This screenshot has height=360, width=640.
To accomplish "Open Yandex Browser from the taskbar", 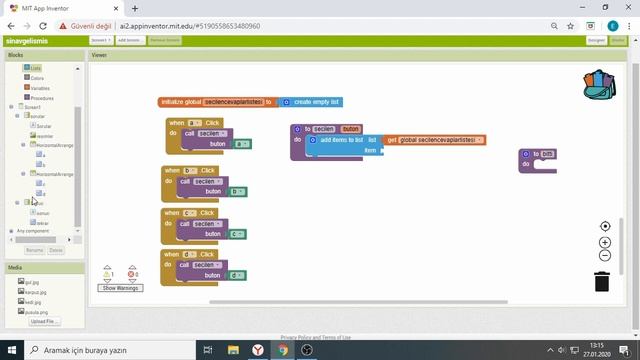I will coord(258,350).
